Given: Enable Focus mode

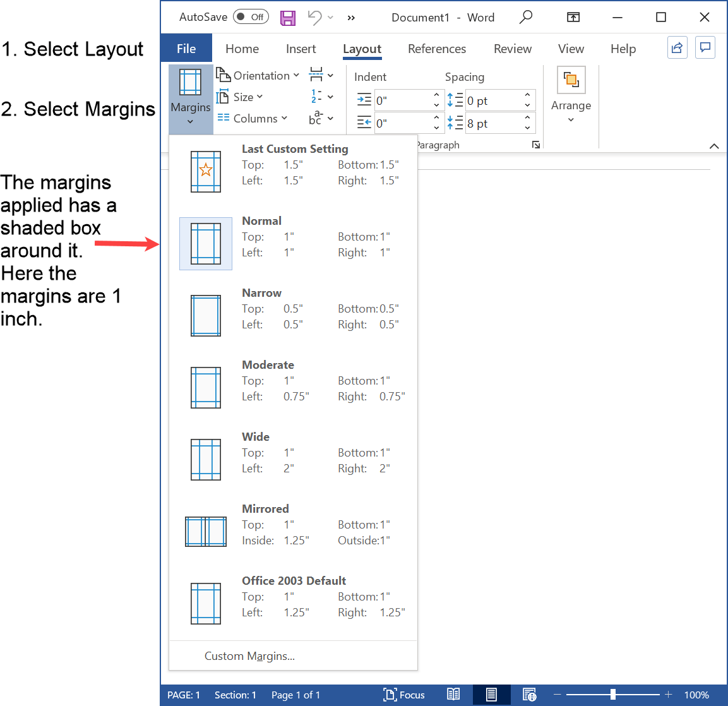Looking at the screenshot, I should coord(404,695).
